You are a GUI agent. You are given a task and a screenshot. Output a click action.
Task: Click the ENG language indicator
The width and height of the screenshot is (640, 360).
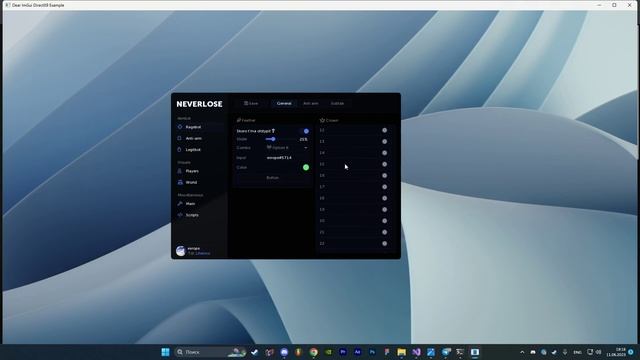pos(577,352)
